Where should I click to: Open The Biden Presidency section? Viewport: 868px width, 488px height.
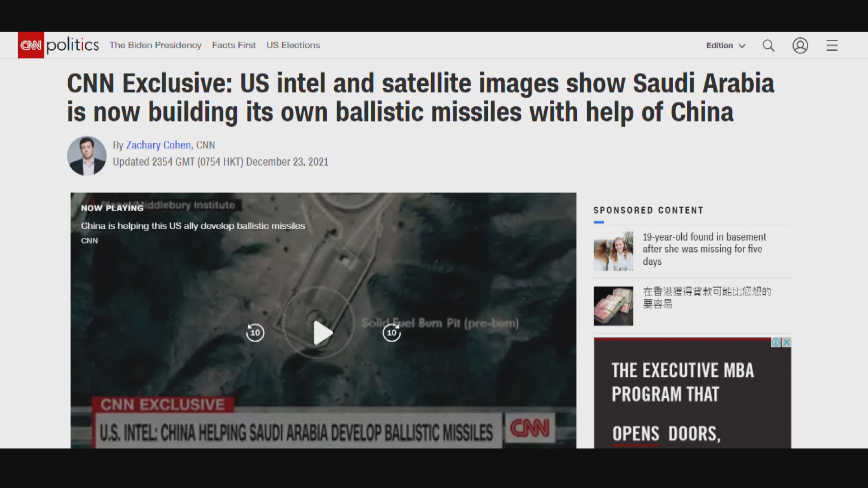coord(155,45)
